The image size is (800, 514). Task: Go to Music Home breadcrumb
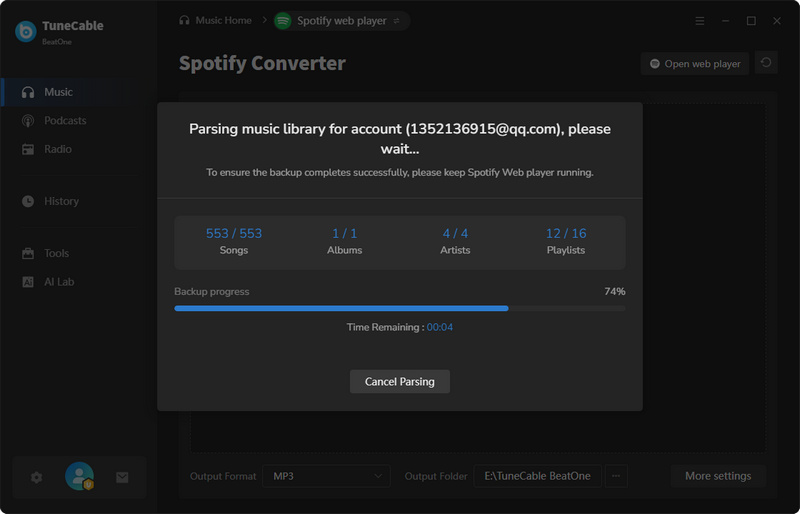(215, 20)
